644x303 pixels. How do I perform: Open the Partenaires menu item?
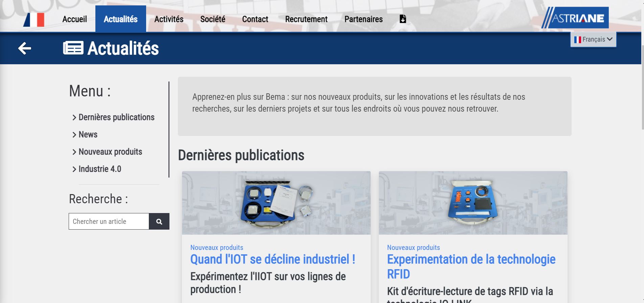[x=364, y=19]
